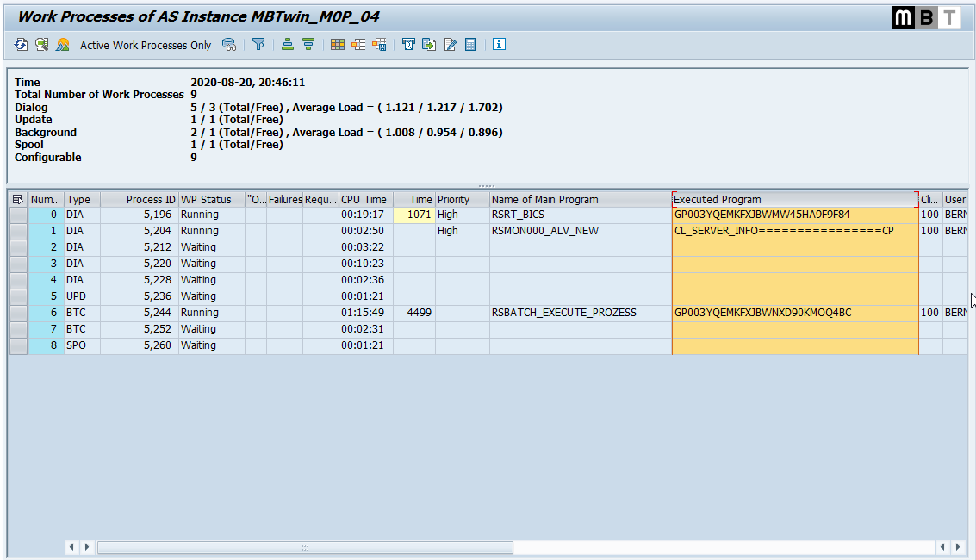This screenshot has width=976, height=560.
Task: Sort the list in descending order
Action: click(307, 44)
